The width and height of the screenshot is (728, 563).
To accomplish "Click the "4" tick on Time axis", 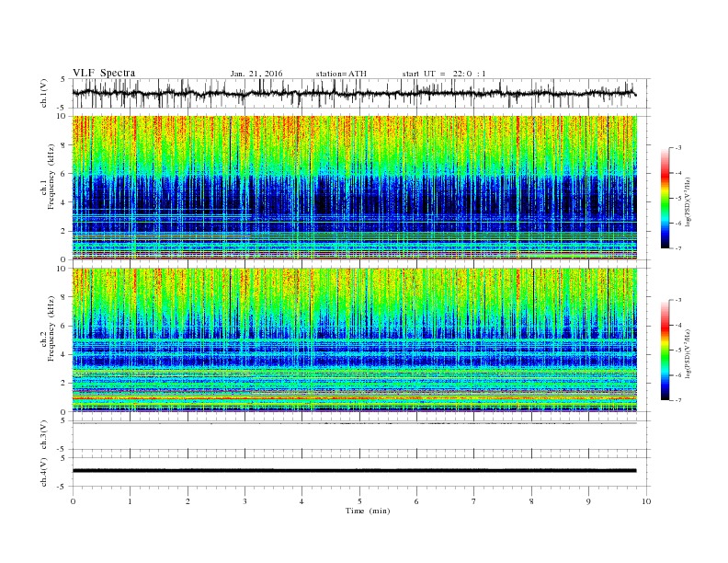I will coord(301,501).
